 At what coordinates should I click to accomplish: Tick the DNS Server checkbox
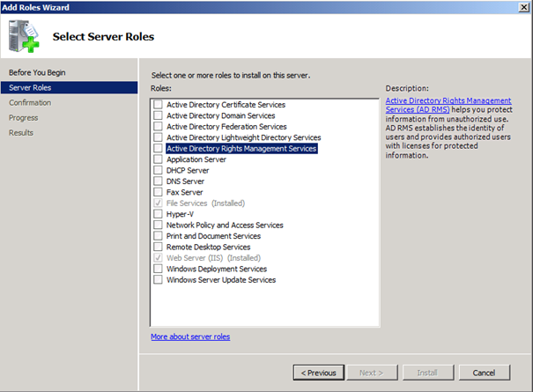[158, 181]
